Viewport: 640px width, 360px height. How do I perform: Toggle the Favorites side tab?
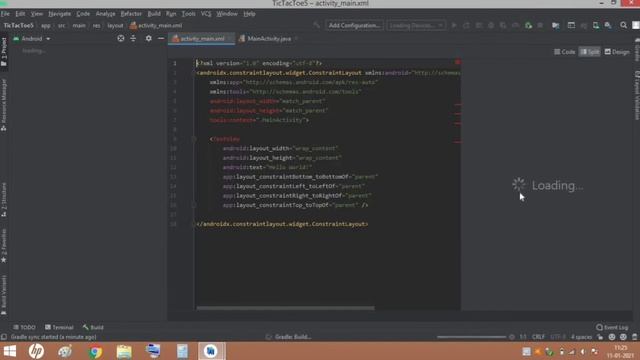(x=4, y=246)
